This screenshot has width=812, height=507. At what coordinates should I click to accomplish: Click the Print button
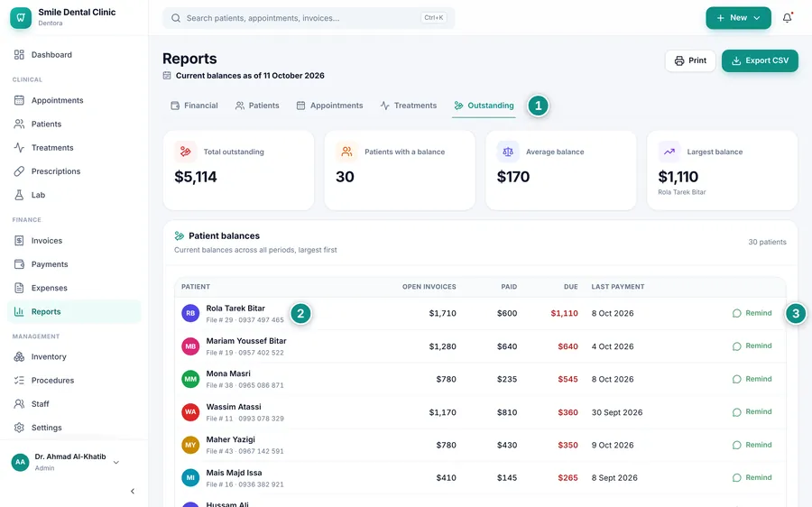pyautogui.click(x=690, y=60)
